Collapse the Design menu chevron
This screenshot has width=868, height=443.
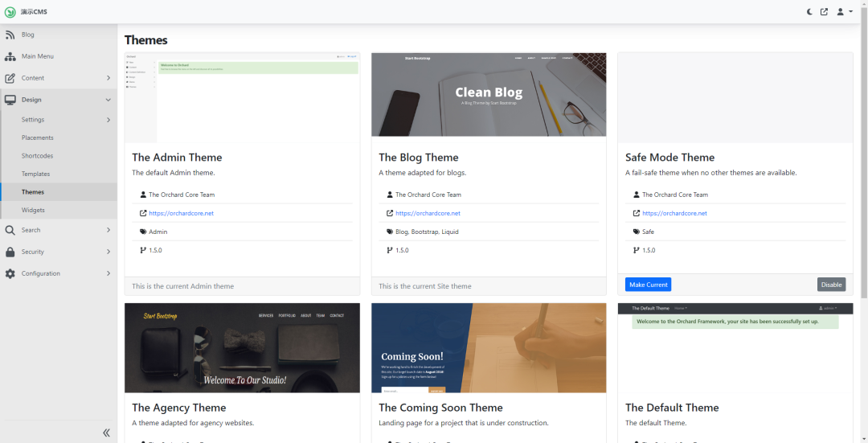click(108, 100)
